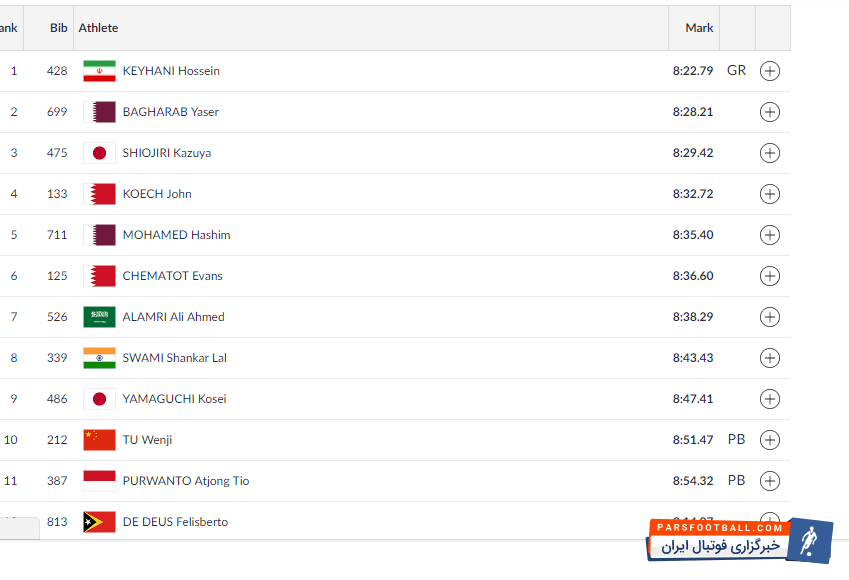The height and width of the screenshot is (580, 849).
Task: Click China flag in TU Wenji's row
Action: point(99,440)
